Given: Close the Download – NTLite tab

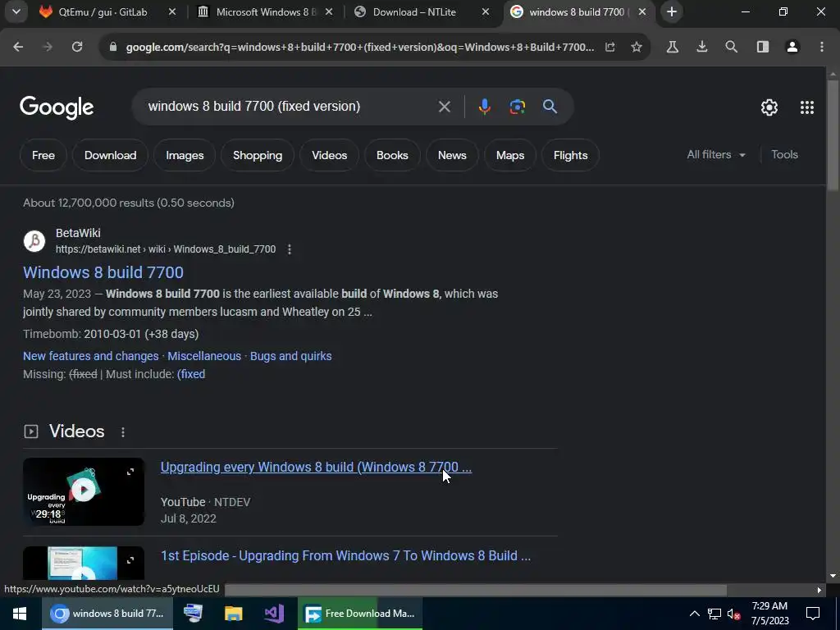Looking at the screenshot, I should click(486, 11).
